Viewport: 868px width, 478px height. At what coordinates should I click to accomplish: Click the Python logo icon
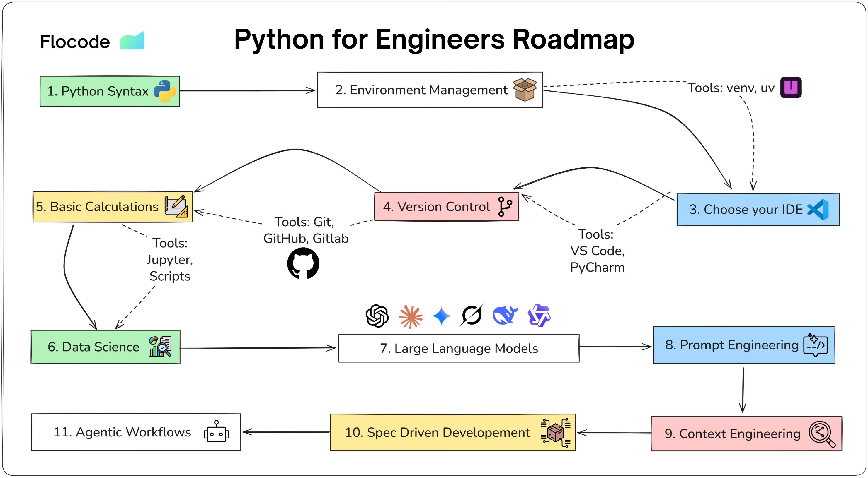pos(165,91)
